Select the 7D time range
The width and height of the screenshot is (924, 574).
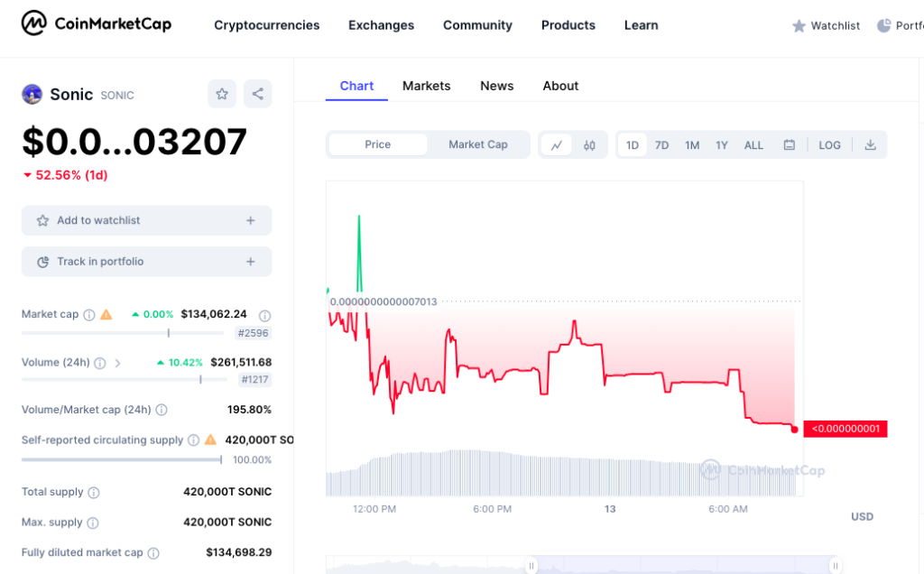661,144
